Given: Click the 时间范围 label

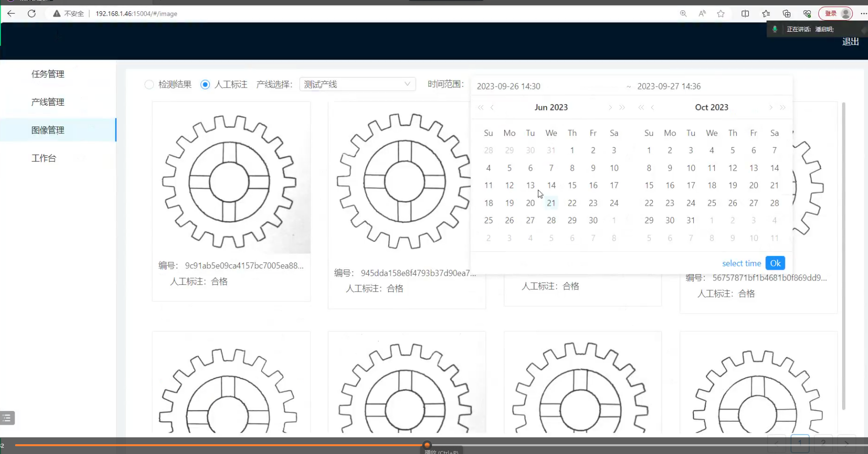Looking at the screenshot, I should (x=446, y=84).
